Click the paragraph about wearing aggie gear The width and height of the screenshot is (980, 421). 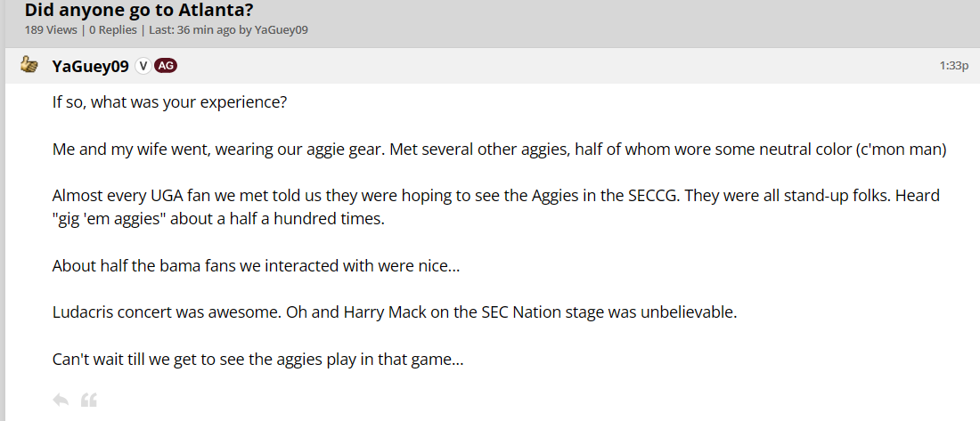(x=356, y=149)
